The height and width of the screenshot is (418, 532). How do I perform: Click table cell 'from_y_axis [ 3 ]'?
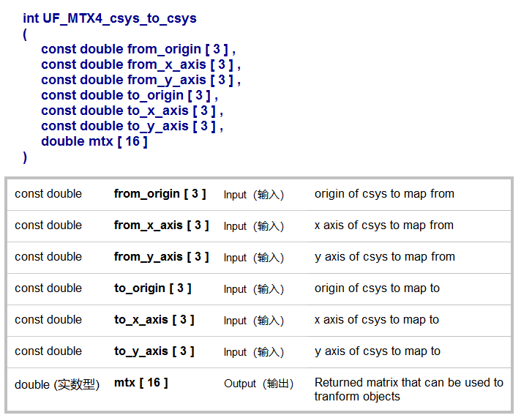(x=161, y=257)
